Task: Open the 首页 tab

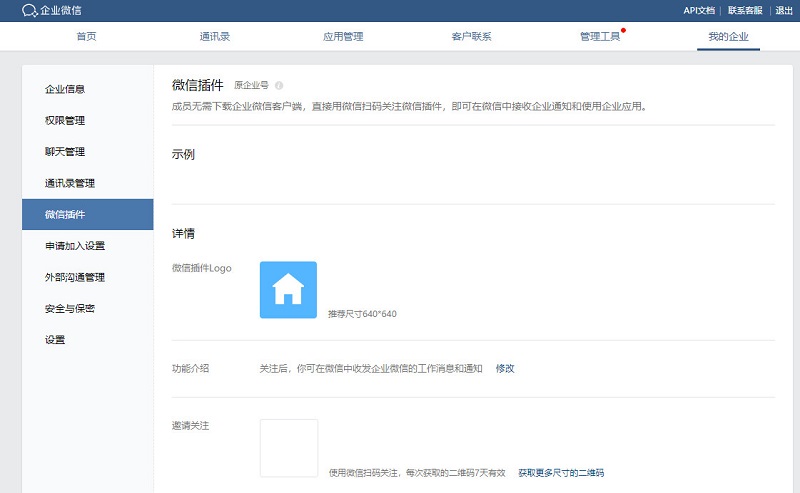Action: 86,36
